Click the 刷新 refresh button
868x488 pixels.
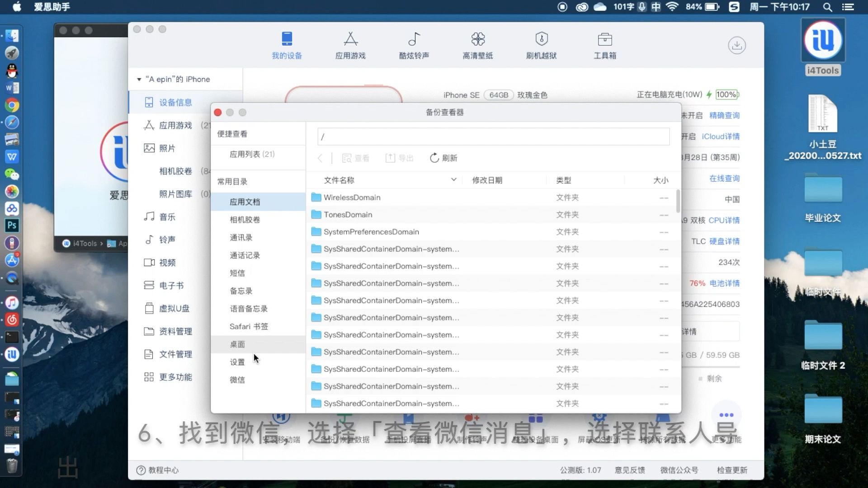coord(443,158)
